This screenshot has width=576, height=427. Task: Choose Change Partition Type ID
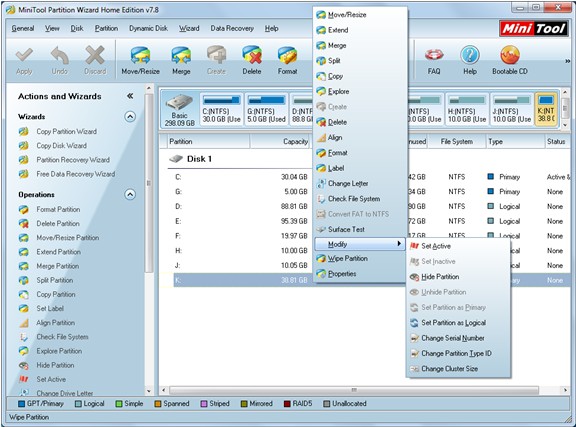click(x=458, y=354)
